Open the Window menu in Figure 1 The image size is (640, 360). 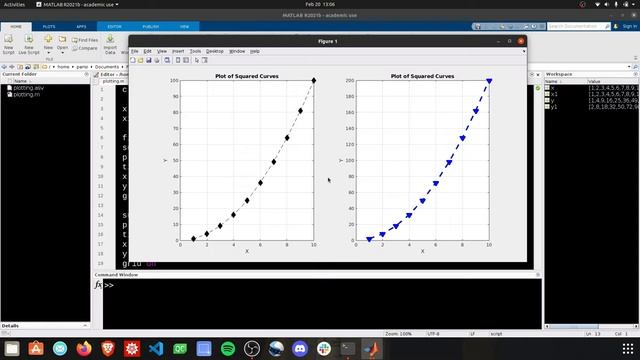[237, 51]
